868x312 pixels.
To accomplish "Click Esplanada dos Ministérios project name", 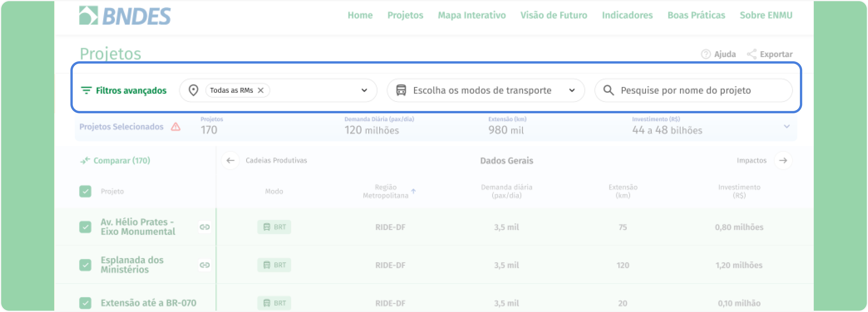I will point(132,265).
